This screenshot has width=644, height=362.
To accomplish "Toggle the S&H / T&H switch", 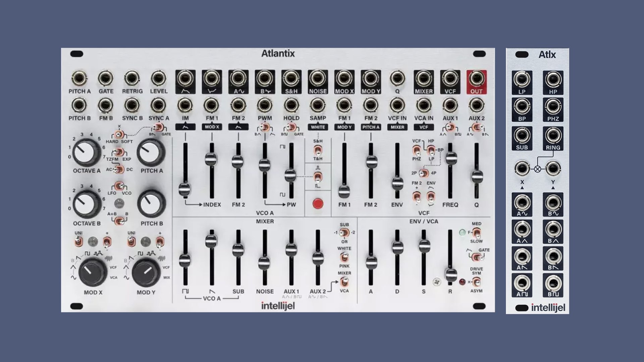I will coord(318,150).
